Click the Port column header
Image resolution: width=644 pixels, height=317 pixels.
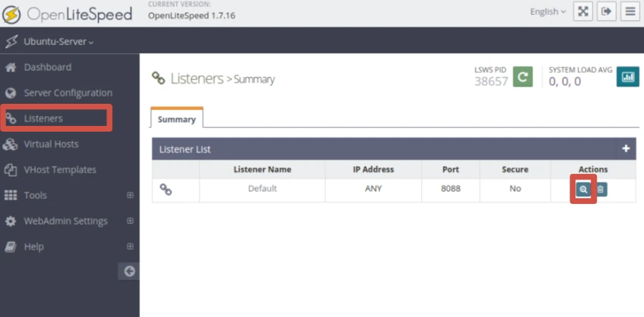tap(450, 170)
